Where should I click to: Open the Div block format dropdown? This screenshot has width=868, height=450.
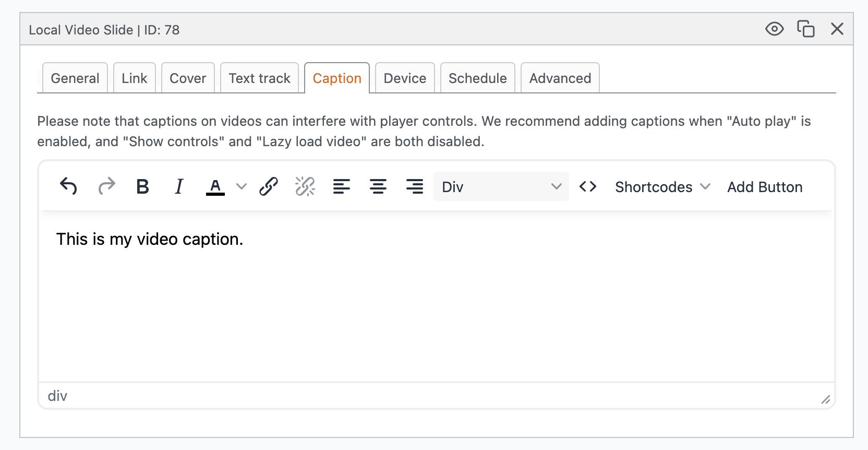tap(501, 186)
